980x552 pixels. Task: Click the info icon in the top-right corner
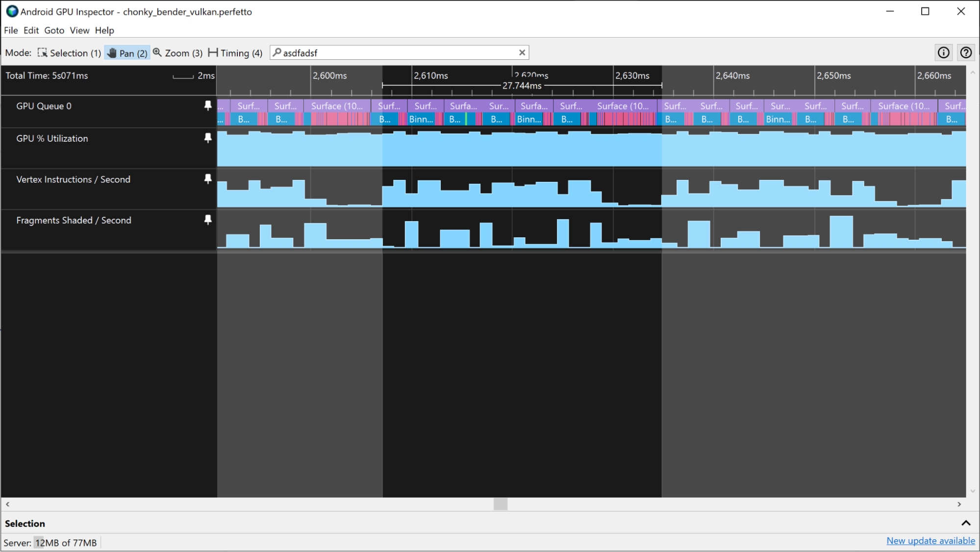click(943, 52)
